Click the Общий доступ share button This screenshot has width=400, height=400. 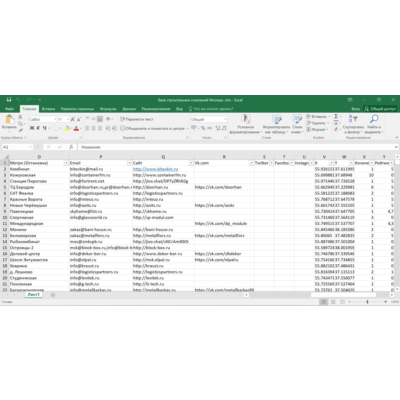point(380,109)
